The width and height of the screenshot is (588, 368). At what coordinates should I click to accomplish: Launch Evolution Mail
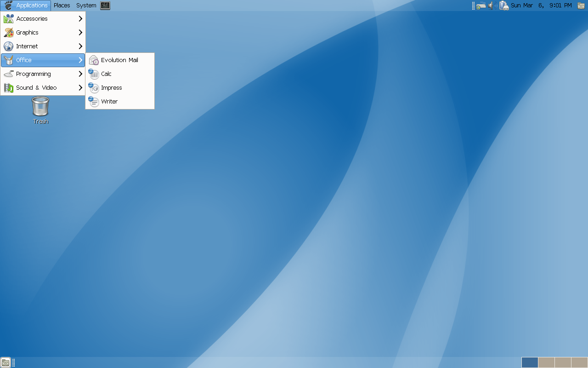[120, 60]
